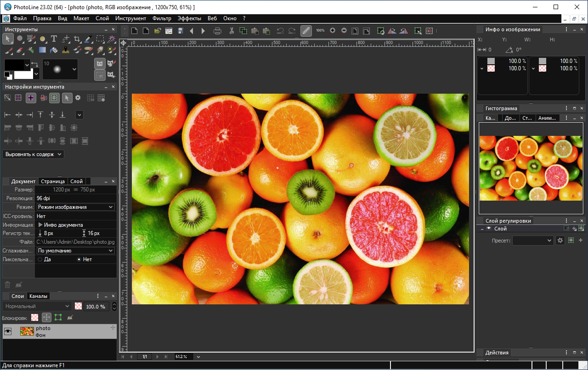Select the Crop tool
The image size is (588, 370).
click(x=77, y=39)
